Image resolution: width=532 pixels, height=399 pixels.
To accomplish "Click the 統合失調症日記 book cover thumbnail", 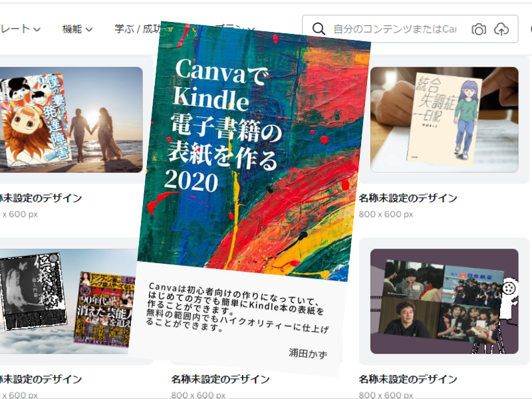I will (444, 120).
